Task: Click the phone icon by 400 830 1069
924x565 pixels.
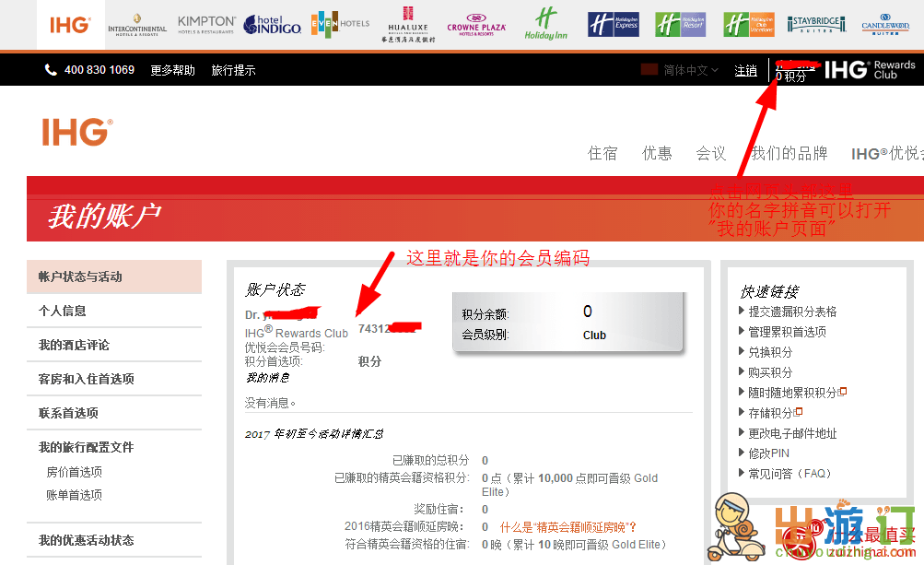Action: [51, 70]
